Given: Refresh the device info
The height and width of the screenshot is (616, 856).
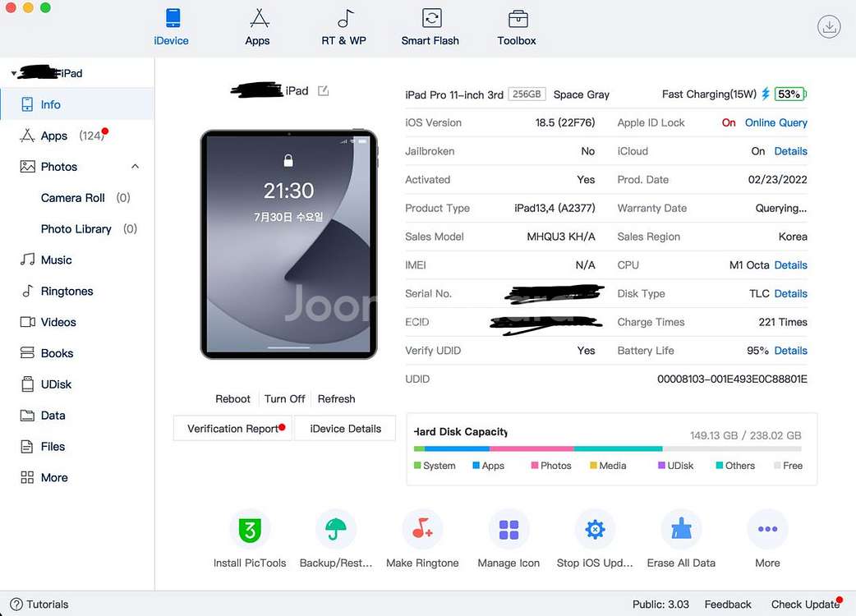Looking at the screenshot, I should pos(336,399).
